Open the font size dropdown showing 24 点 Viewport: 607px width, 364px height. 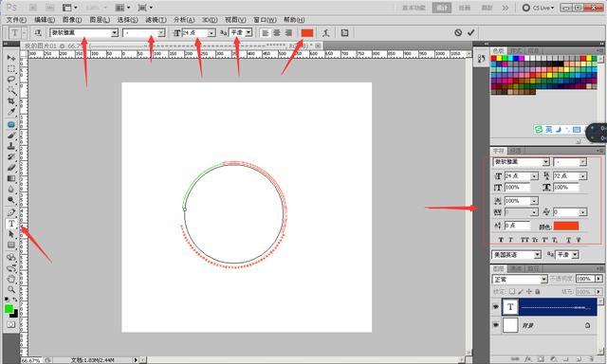click(212, 33)
